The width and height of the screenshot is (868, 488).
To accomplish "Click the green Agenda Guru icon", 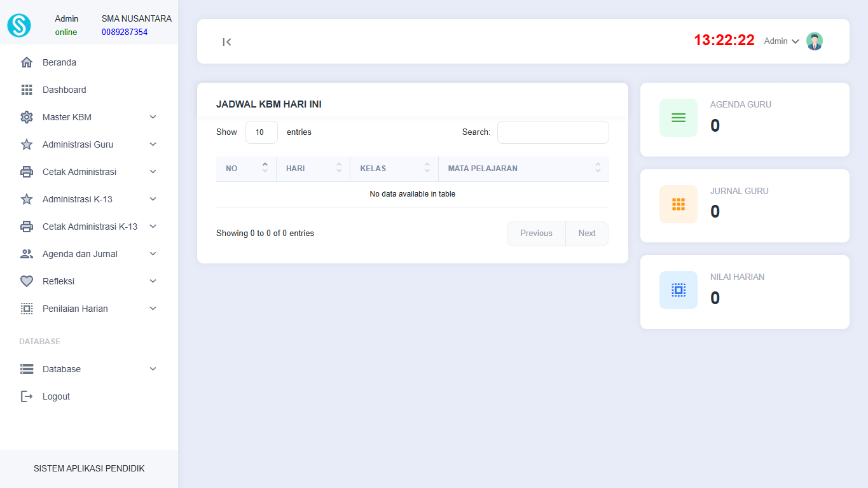I will tap(678, 118).
